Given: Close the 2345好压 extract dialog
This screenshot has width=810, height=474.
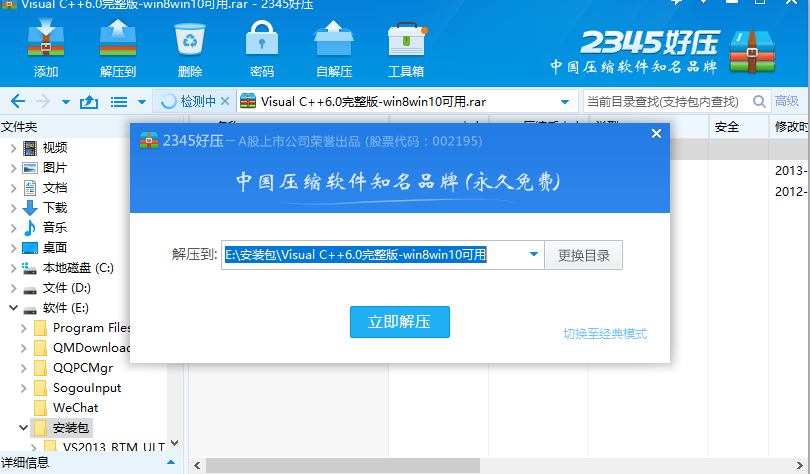Looking at the screenshot, I should click(656, 134).
